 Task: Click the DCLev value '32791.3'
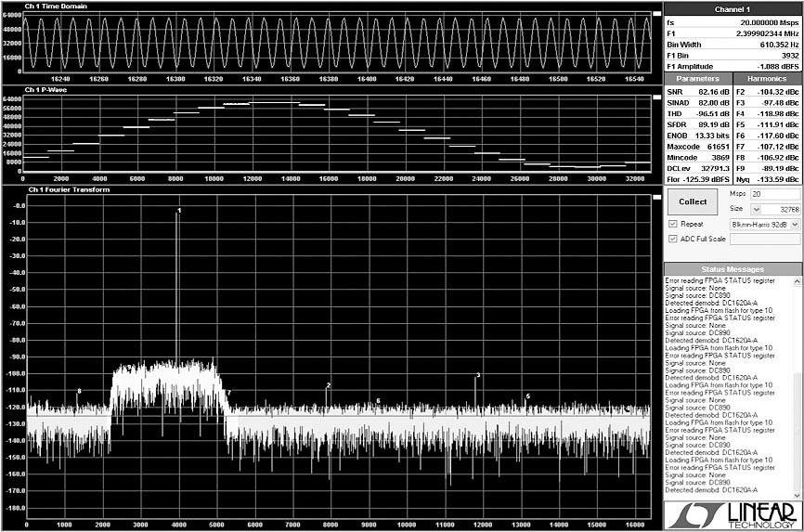pos(715,168)
